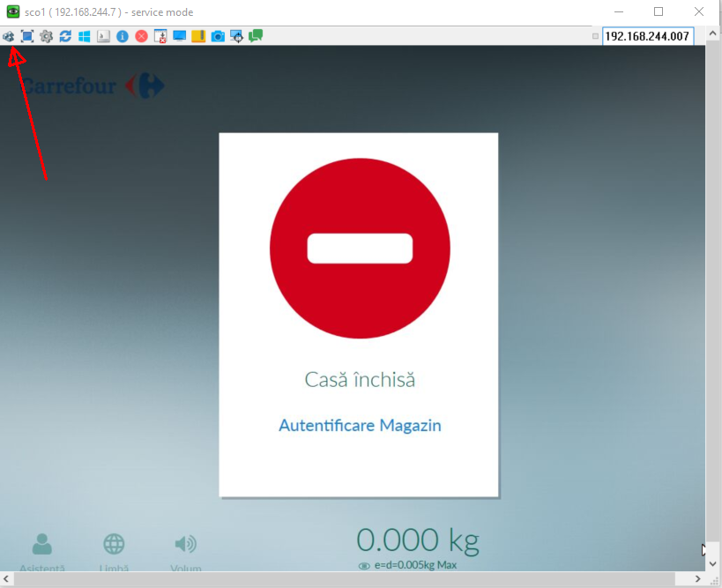Show connection info with the blue i icon
This screenshot has width=722, height=588.
(123, 36)
